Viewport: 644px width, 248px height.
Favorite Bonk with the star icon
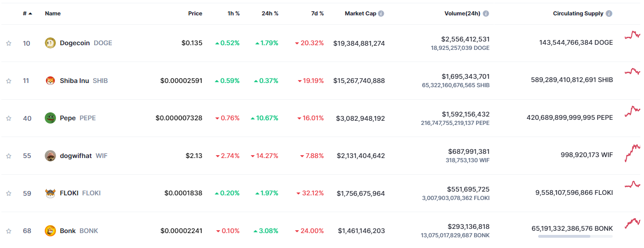[8, 231]
